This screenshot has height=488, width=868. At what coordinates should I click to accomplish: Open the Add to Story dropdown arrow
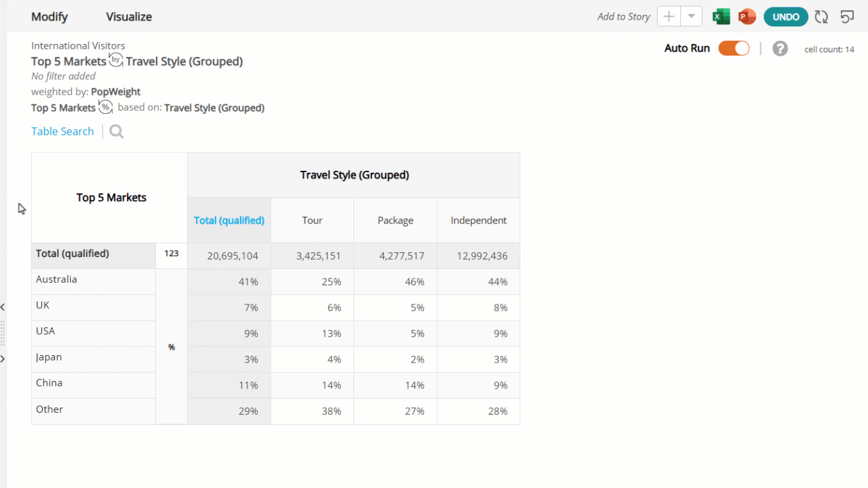[691, 17]
